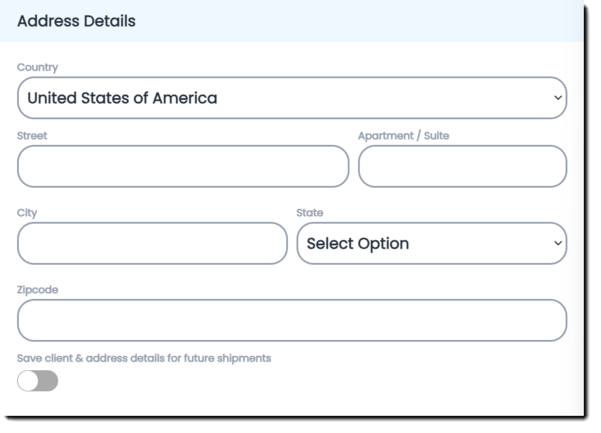
Task: Click the 'Address Details' heading text
Action: click(x=77, y=21)
